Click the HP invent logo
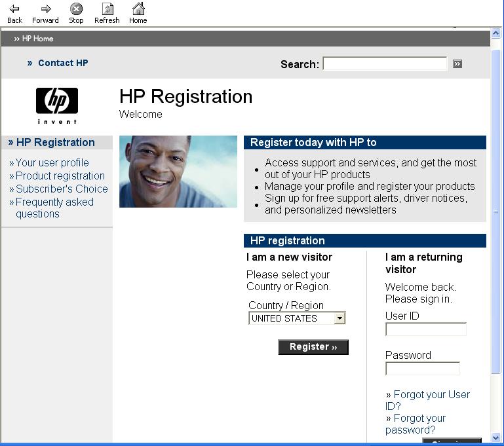This screenshot has width=504, height=446. click(57, 105)
